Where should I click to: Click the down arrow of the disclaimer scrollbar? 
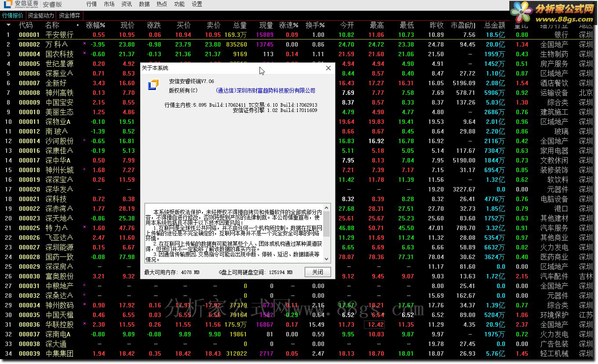(x=327, y=259)
